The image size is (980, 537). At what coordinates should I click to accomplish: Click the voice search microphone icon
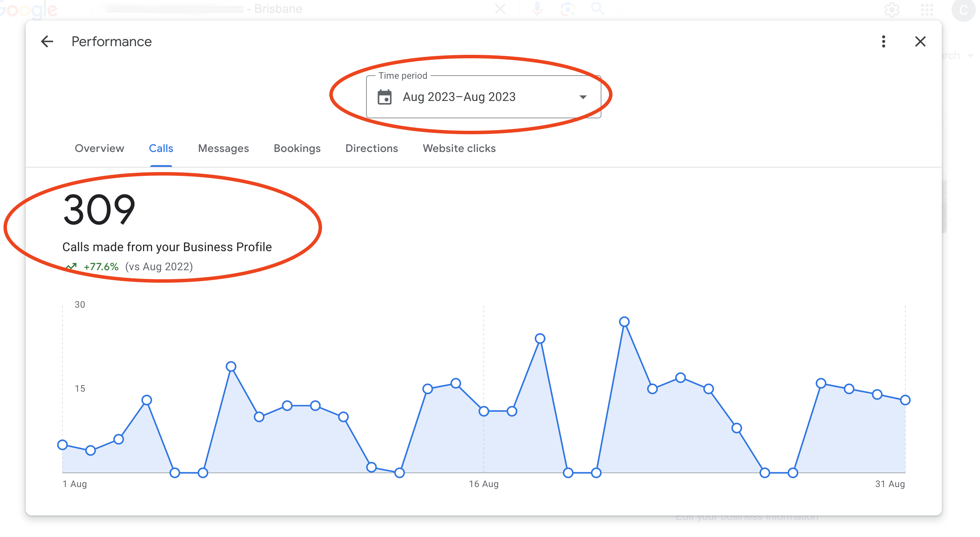click(x=537, y=9)
